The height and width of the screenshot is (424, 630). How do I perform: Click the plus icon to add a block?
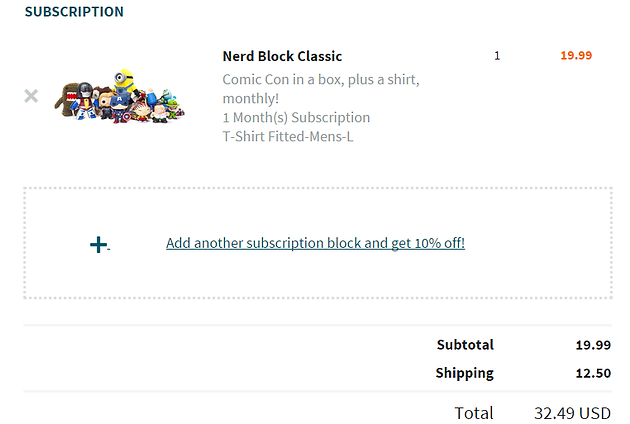(98, 245)
